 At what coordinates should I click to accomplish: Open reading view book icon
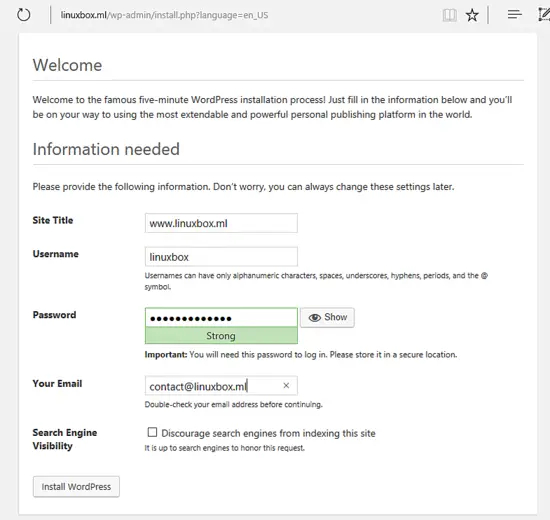[x=449, y=15]
